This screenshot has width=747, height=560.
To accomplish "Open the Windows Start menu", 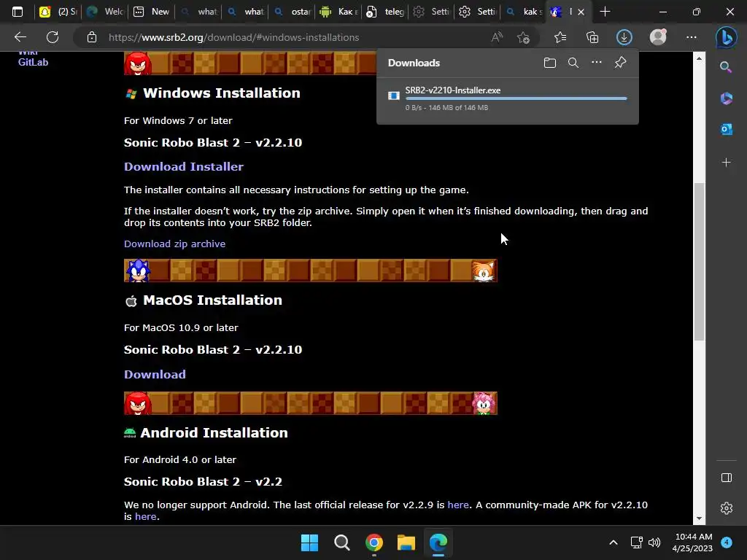I will [309, 542].
